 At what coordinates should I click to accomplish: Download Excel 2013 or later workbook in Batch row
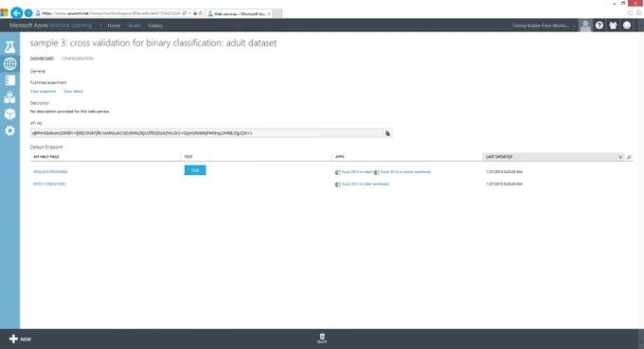366,184
